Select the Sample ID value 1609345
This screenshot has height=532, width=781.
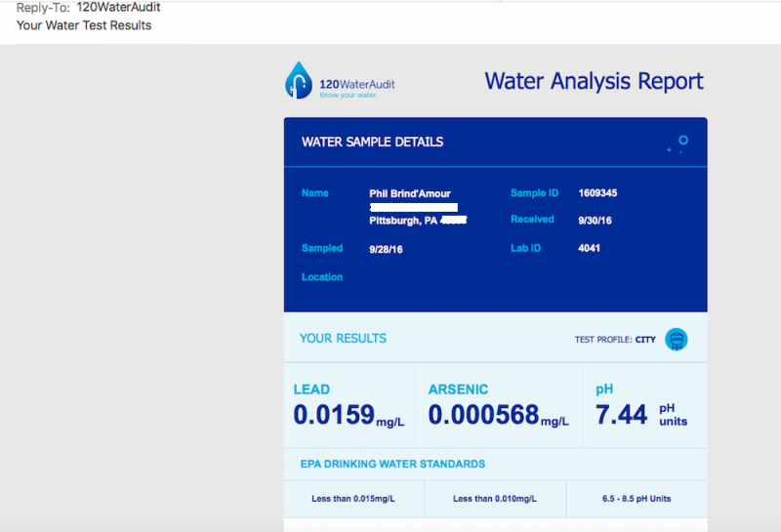click(x=597, y=192)
